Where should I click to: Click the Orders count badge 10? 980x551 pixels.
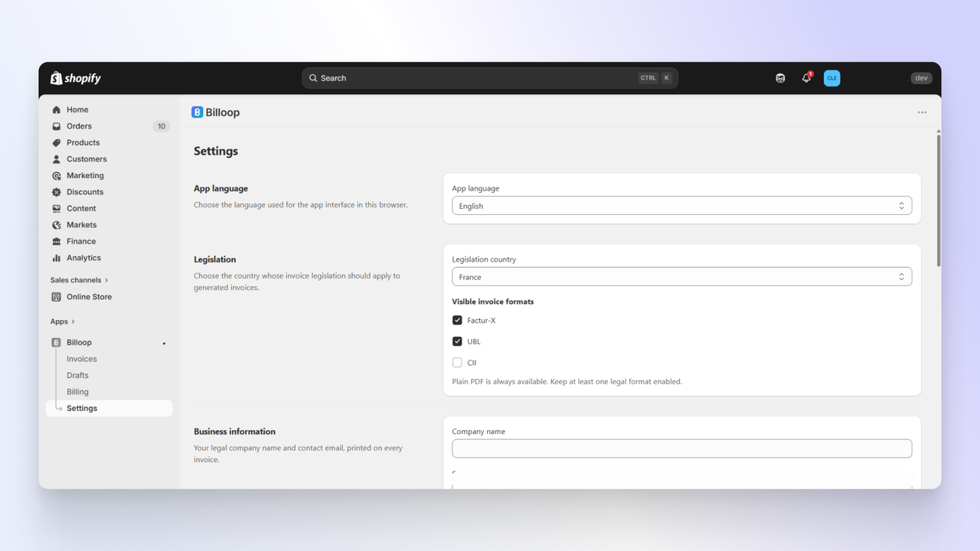click(x=161, y=126)
